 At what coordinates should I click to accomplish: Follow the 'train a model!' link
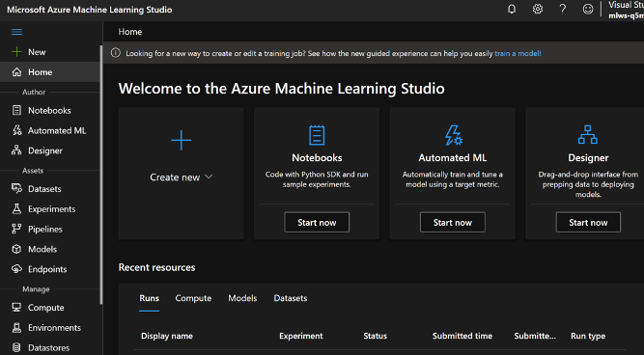[518, 53]
